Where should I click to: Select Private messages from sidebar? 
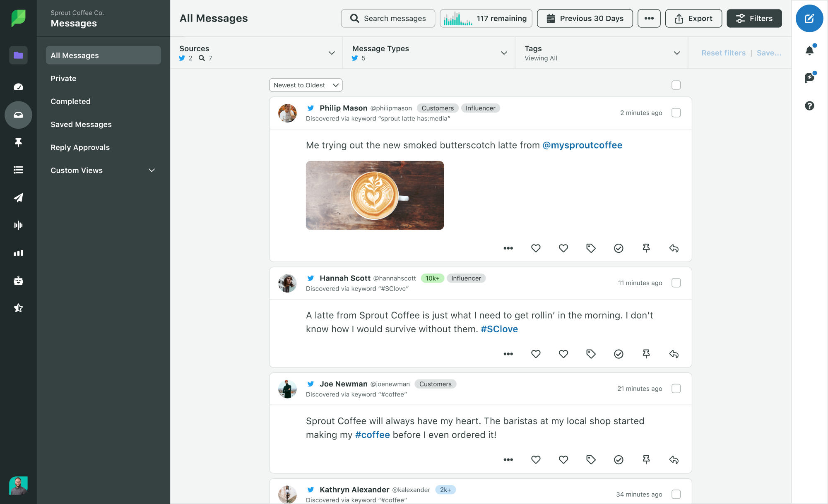63,78
